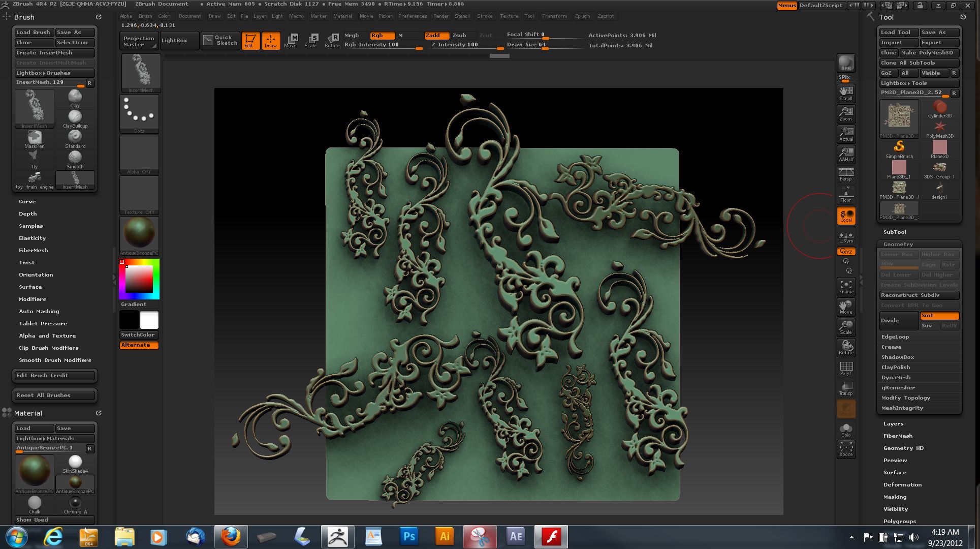Toggle Edit mode button
The height and width of the screenshot is (549, 980).
(250, 41)
